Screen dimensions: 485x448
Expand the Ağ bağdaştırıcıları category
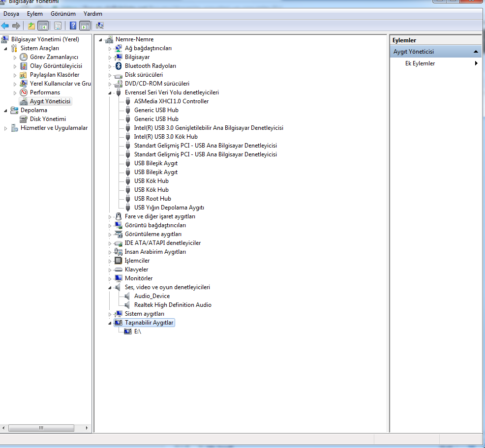pos(110,48)
